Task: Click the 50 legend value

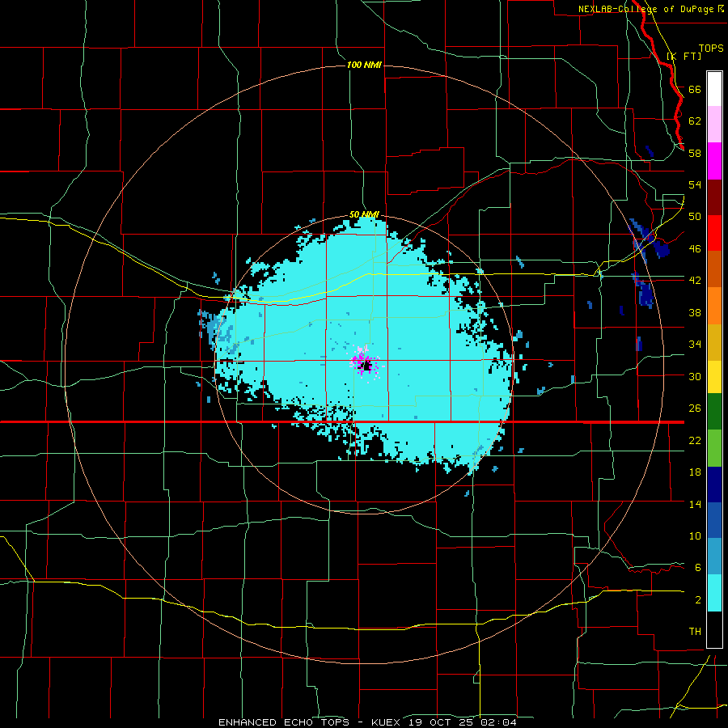Action: (695, 217)
